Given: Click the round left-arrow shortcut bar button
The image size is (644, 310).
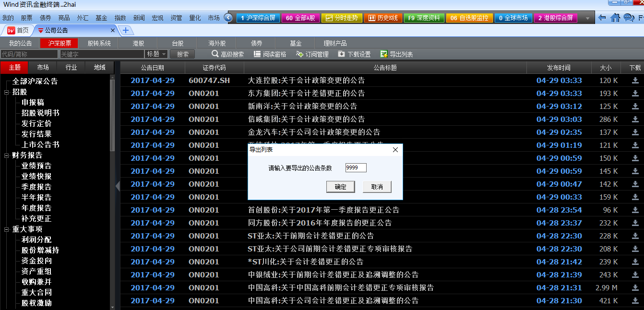Looking at the screenshot, I should [x=228, y=18].
